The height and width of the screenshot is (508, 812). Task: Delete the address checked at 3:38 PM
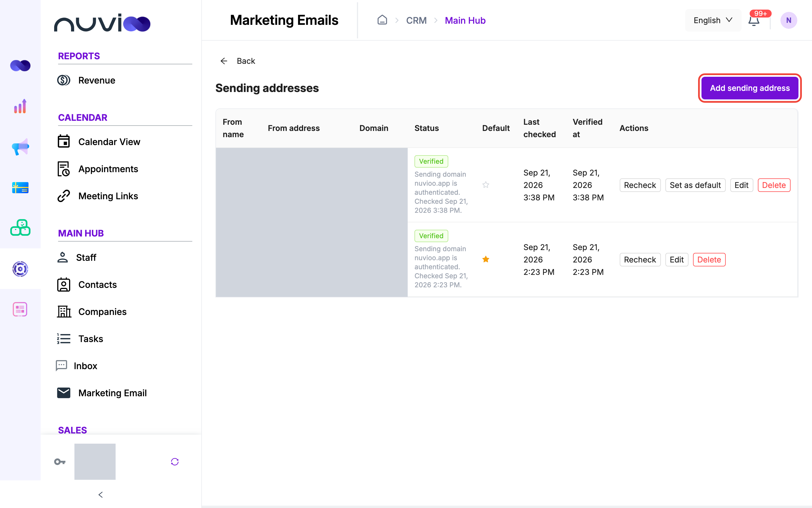pyautogui.click(x=774, y=185)
